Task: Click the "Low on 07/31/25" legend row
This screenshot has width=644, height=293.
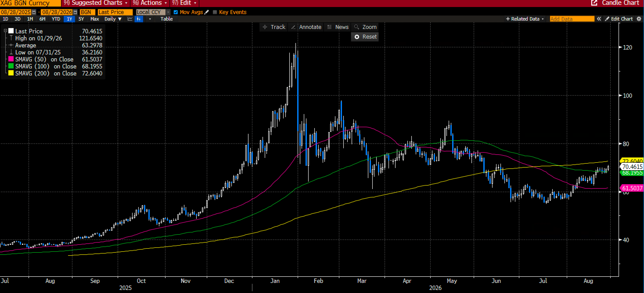Action: coord(53,52)
